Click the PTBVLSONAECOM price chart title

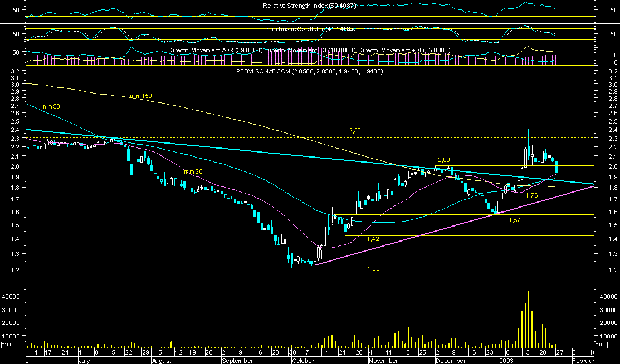(x=309, y=72)
